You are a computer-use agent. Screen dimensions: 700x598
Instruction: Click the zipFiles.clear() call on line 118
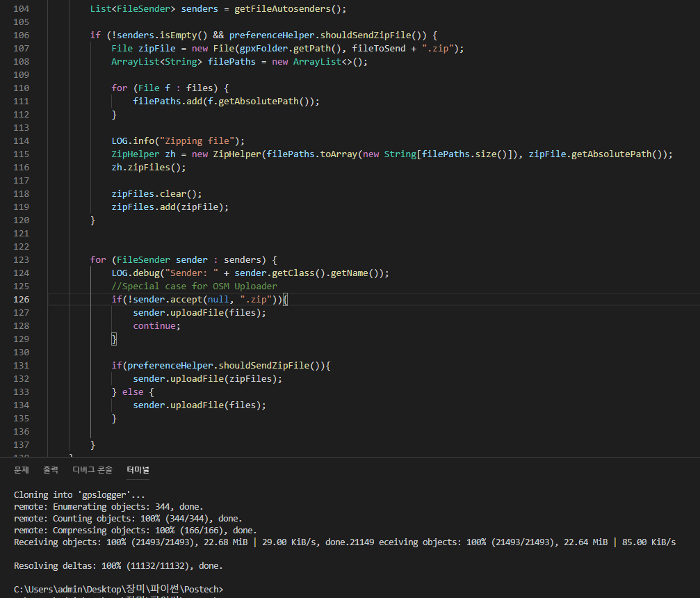pos(156,193)
